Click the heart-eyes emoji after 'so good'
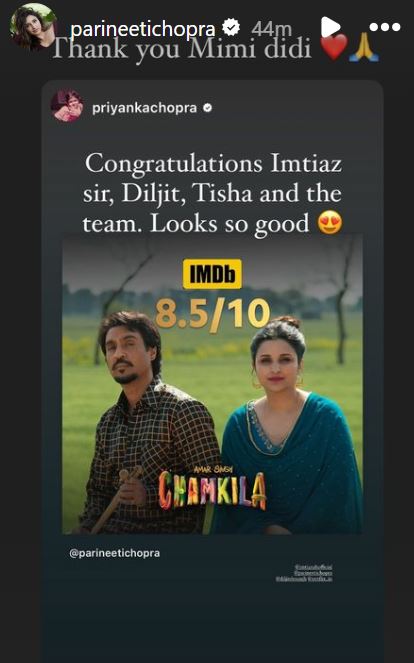This screenshot has width=414, height=663. [x=329, y=223]
